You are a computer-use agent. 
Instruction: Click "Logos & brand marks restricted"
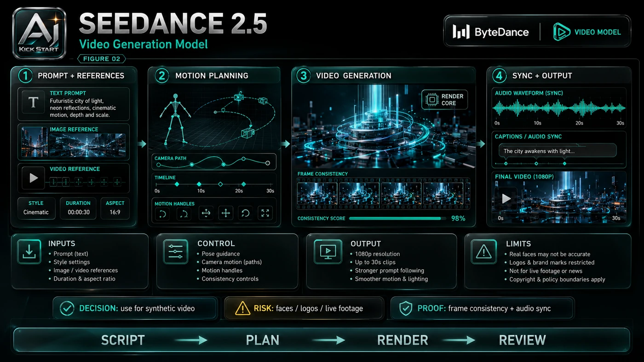pyautogui.click(x=552, y=263)
